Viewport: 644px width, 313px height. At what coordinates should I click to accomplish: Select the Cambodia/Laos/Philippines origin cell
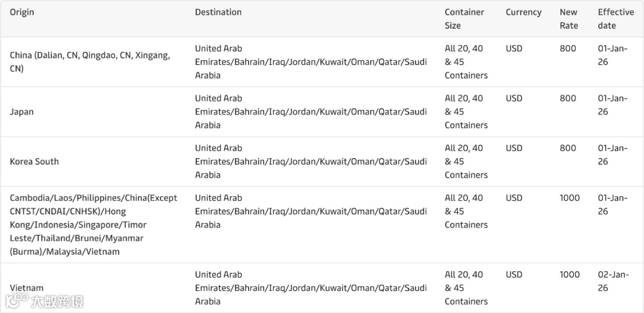point(93,224)
